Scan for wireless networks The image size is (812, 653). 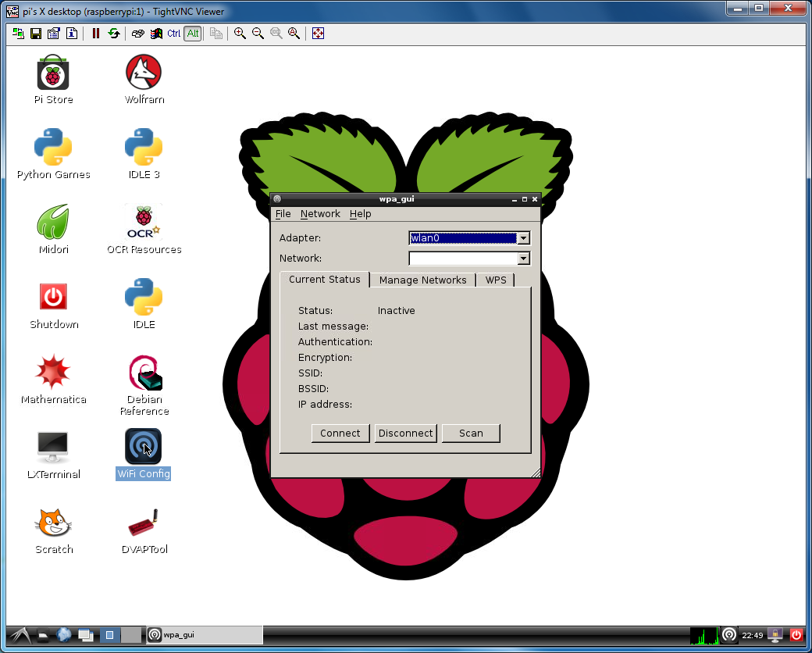(471, 434)
